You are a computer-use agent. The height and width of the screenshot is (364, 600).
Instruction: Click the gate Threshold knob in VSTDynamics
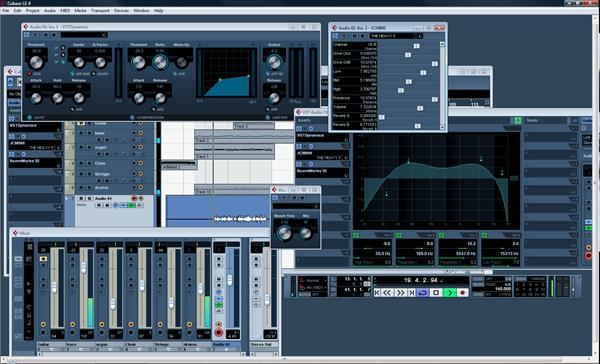pyautogui.click(x=36, y=62)
